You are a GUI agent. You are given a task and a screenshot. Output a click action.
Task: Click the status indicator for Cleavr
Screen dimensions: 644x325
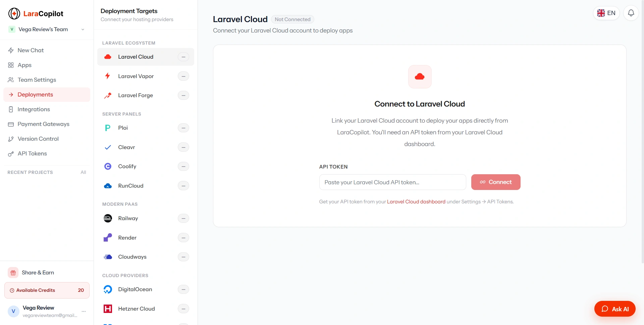click(x=183, y=147)
